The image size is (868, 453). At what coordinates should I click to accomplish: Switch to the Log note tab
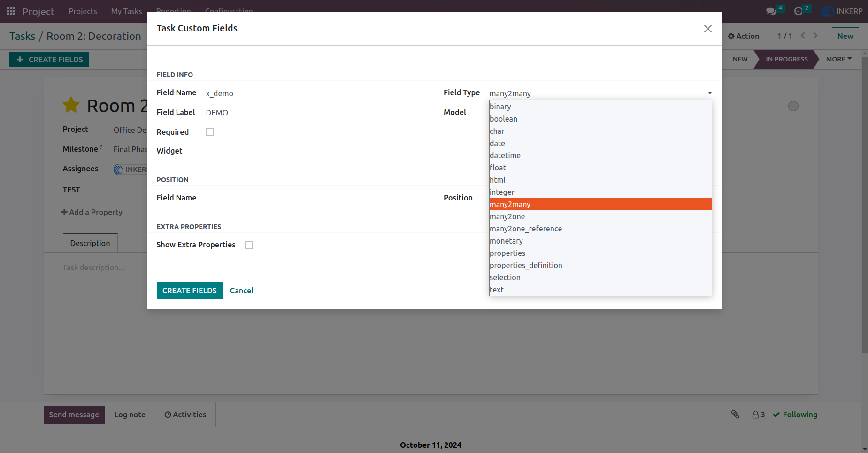130,415
